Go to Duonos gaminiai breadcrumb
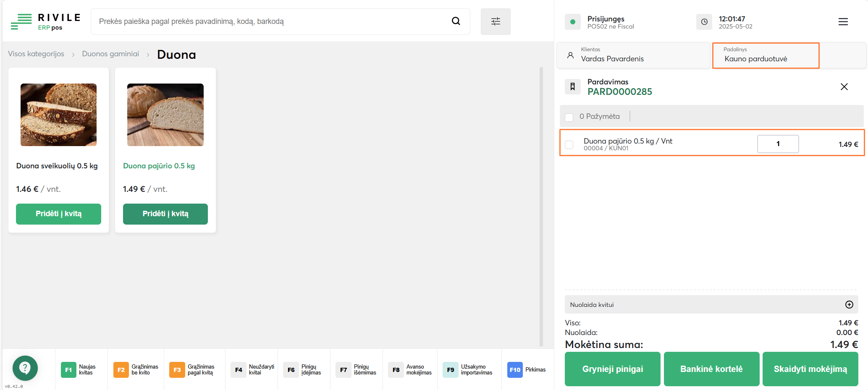The image size is (868, 390). 110,54
